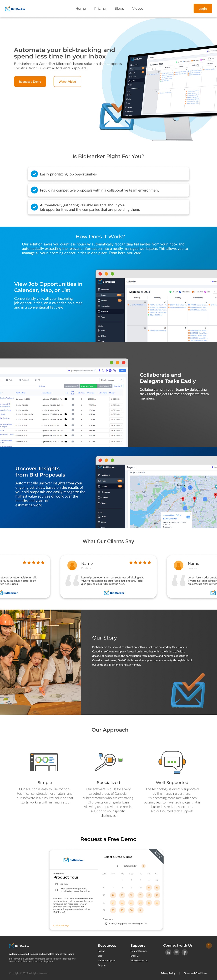Click the Watch Video button
This screenshot has width=217, height=980.
67,81
